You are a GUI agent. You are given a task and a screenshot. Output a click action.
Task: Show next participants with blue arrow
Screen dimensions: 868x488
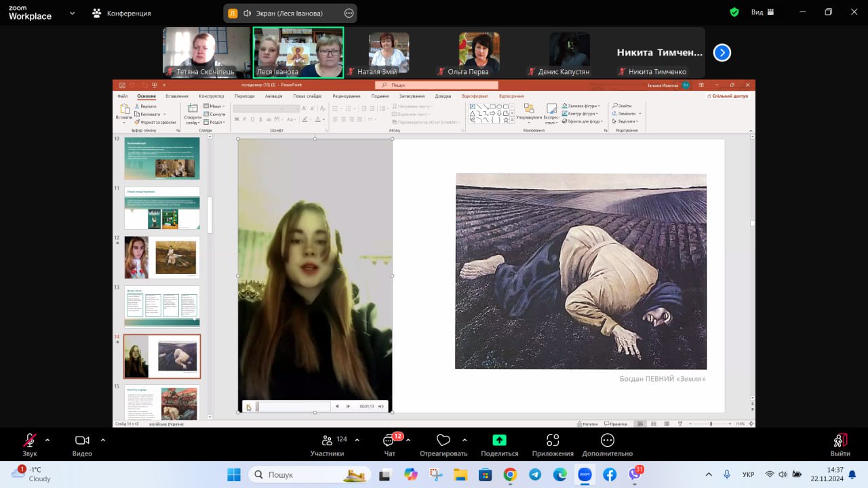coord(722,52)
